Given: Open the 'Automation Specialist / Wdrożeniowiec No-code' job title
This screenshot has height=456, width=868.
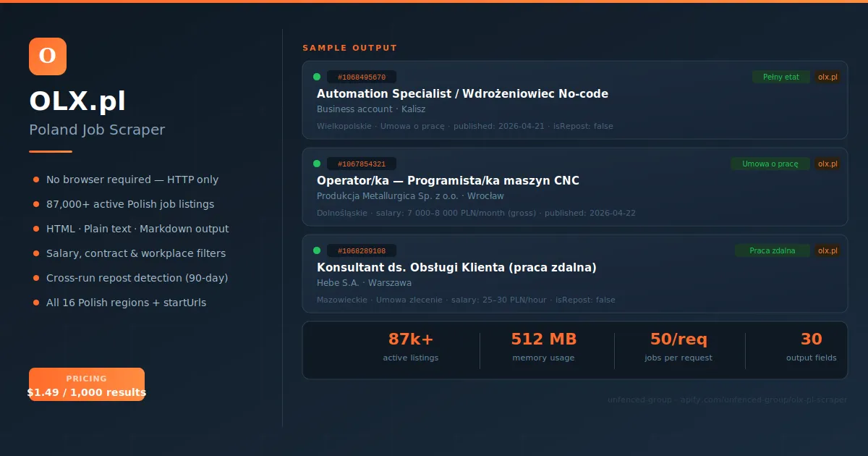Looking at the screenshot, I should tap(463, 93).
